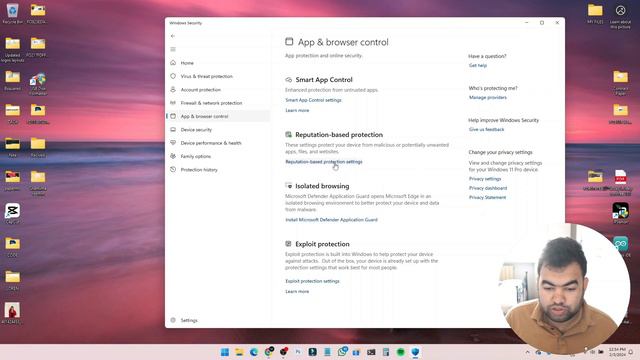Click the person icon for Account protection
Viewport: 640px width, 360px height.
(173, 89)
